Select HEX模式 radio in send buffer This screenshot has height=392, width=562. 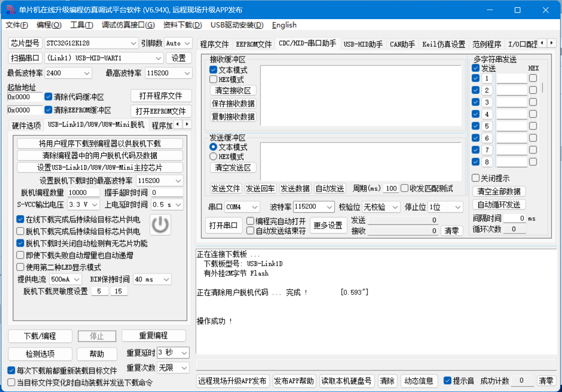[214, 156]
